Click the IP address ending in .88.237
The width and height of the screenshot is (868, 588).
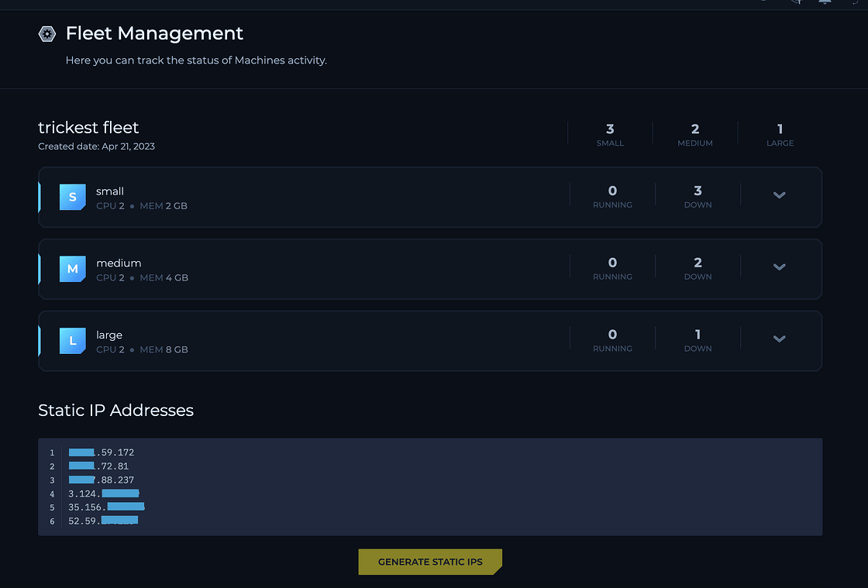point(102,480)
